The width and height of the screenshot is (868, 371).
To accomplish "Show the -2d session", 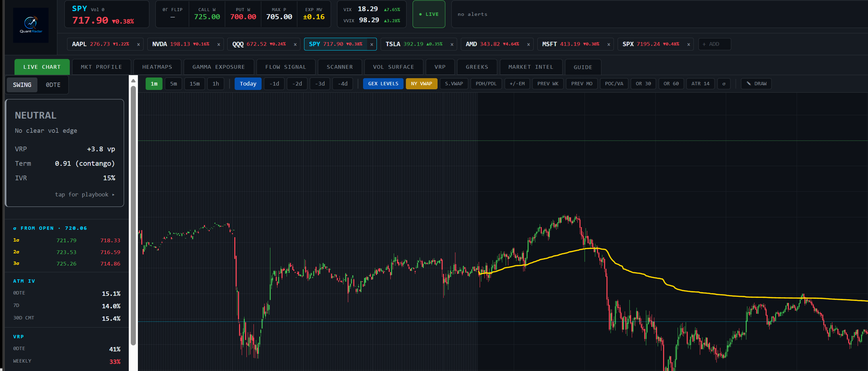I will pos(297,84).
